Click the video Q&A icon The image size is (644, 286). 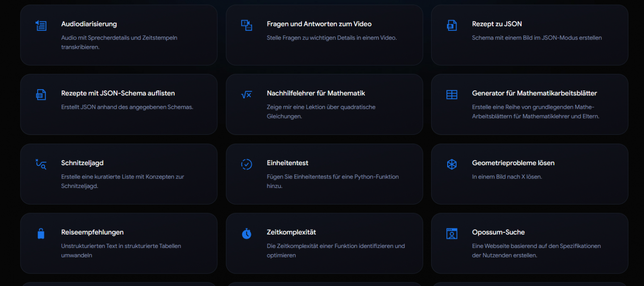(246, 25)
